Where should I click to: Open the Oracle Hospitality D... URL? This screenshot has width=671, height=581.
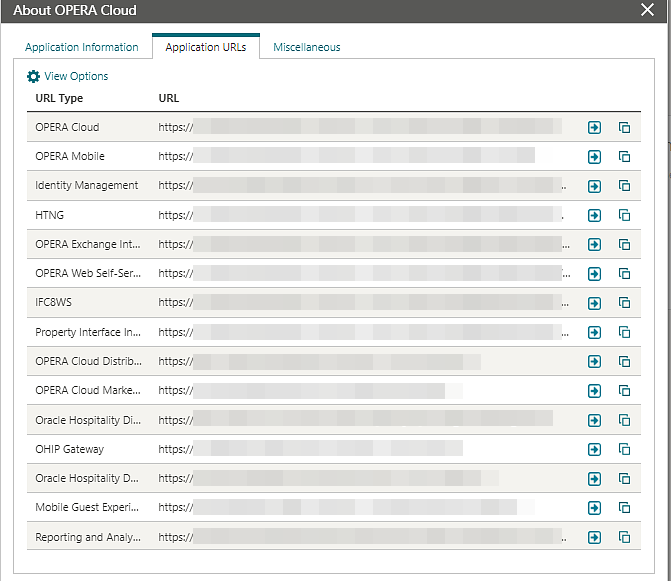click(594, 479)
